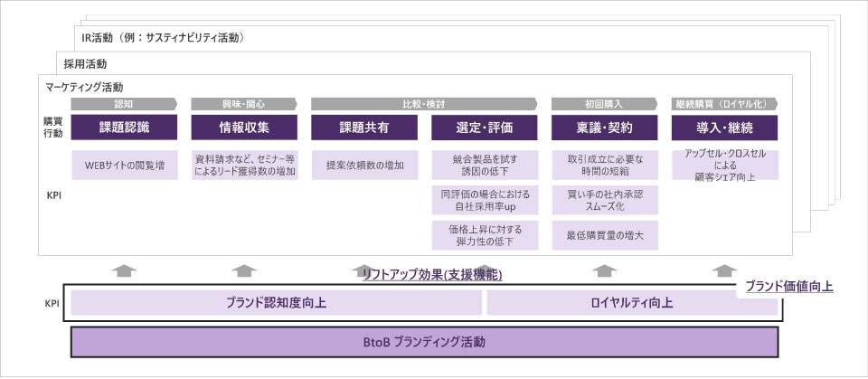Choose the 初回購入 stage header
868x379 pixels.
pyautogui.click(x=605, y=104)
